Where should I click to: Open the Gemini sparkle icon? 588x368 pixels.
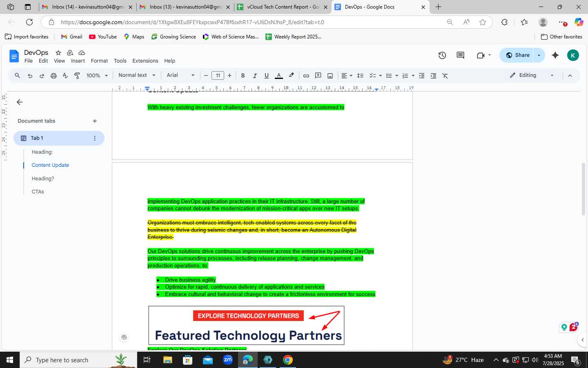click(555, 55)
